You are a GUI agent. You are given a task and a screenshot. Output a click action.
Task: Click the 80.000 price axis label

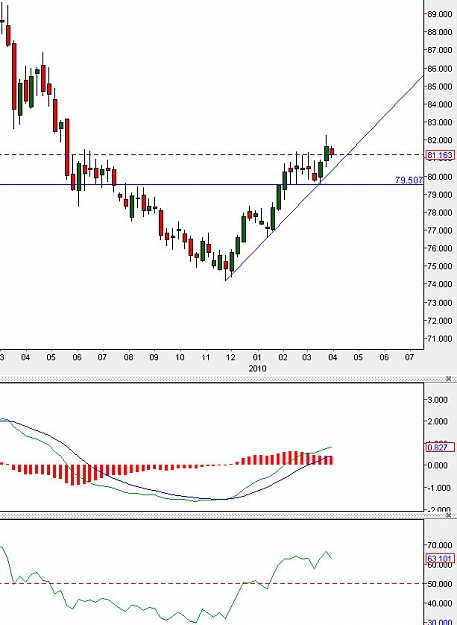coord(440,177)
